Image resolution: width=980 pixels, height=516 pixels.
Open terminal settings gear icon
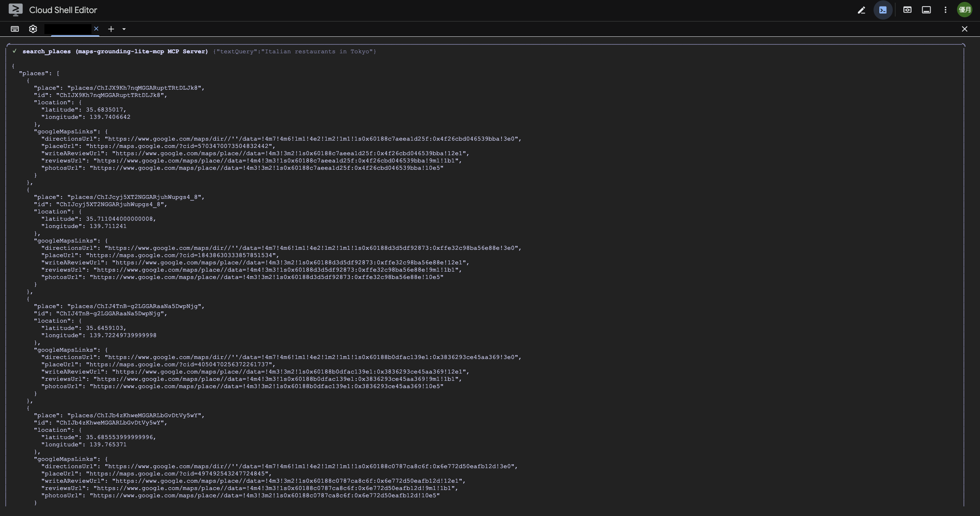(x=33, y=29)
